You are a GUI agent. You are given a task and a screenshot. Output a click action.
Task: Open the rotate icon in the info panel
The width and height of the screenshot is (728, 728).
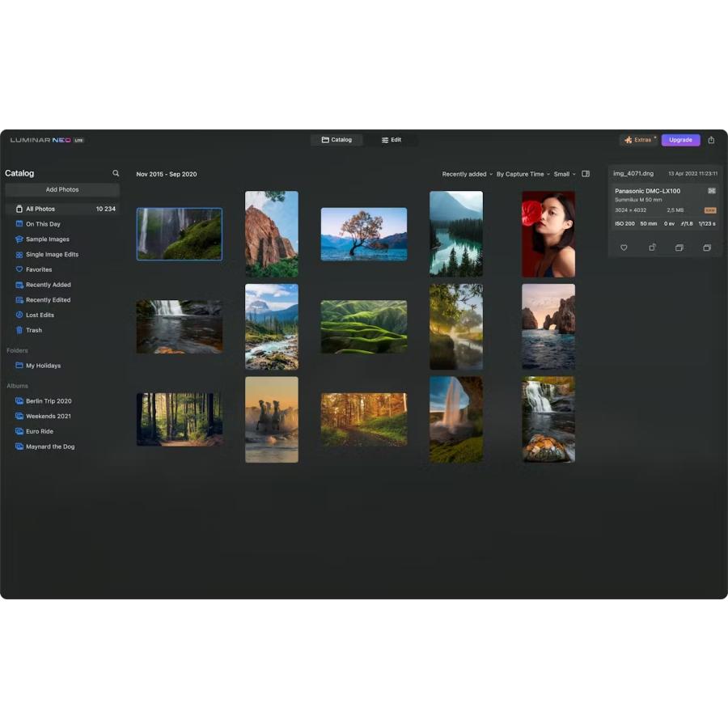tap(652, 248)
